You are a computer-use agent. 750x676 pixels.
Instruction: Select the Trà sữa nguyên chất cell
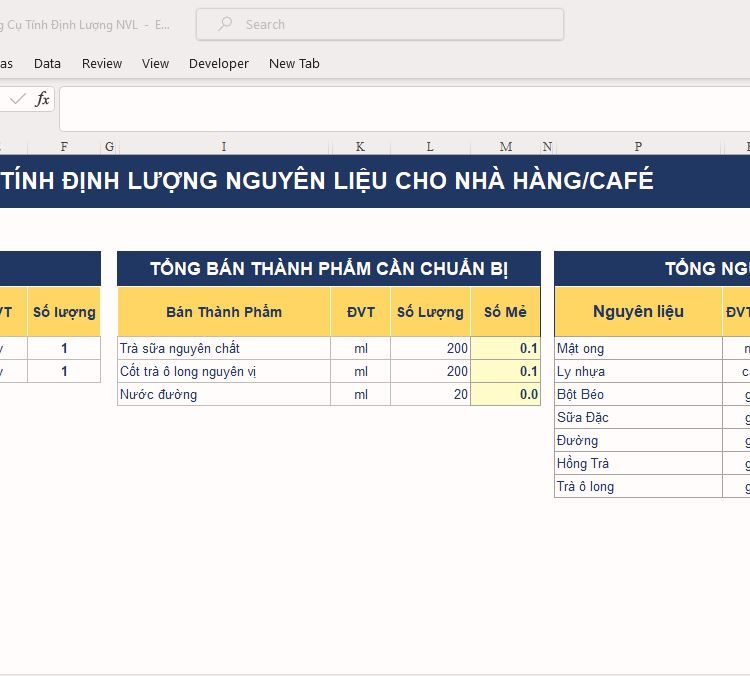tap(224, 348)
